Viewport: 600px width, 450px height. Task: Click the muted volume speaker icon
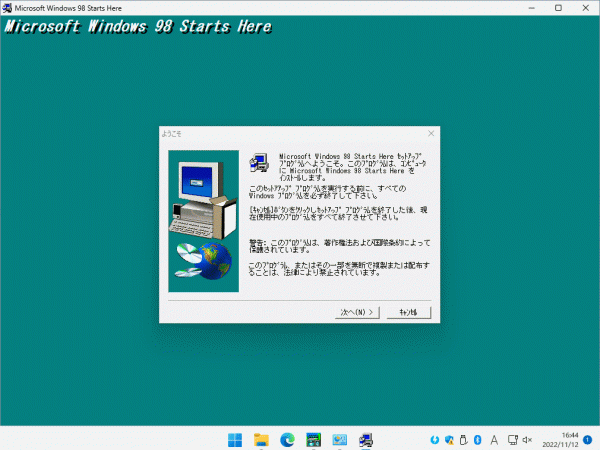527,440
